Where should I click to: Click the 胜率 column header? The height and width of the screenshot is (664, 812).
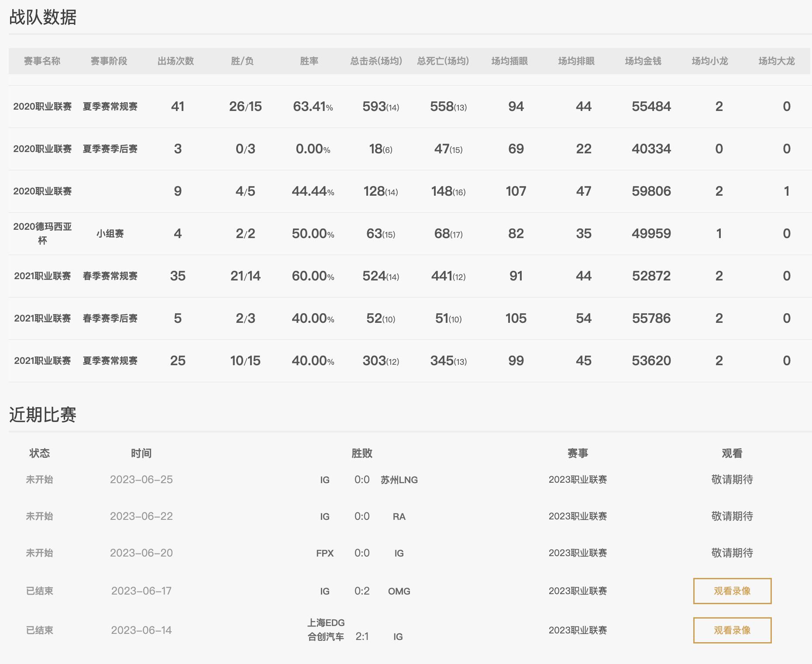pos(309,61)
